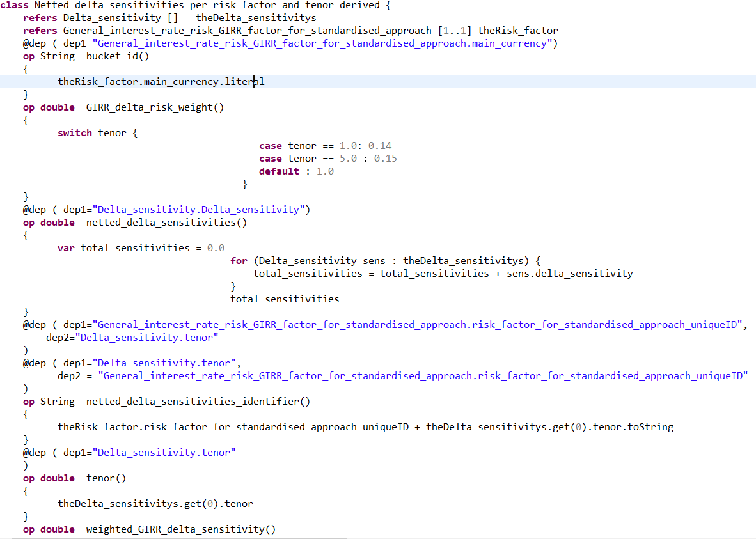
Task: Select the theDelta_sensitivitys identifier after refers
Action: pos(255,17)
